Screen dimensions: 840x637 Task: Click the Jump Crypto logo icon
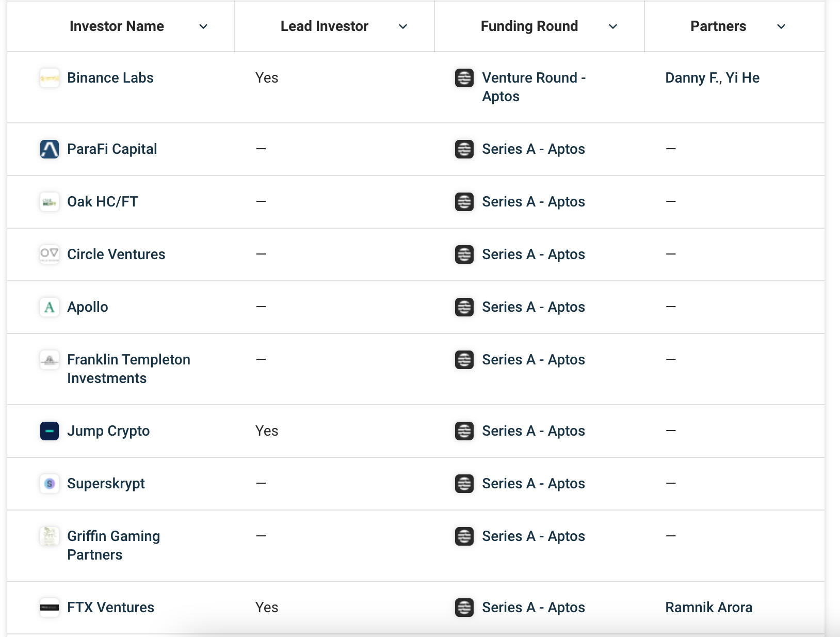[50, 431]
